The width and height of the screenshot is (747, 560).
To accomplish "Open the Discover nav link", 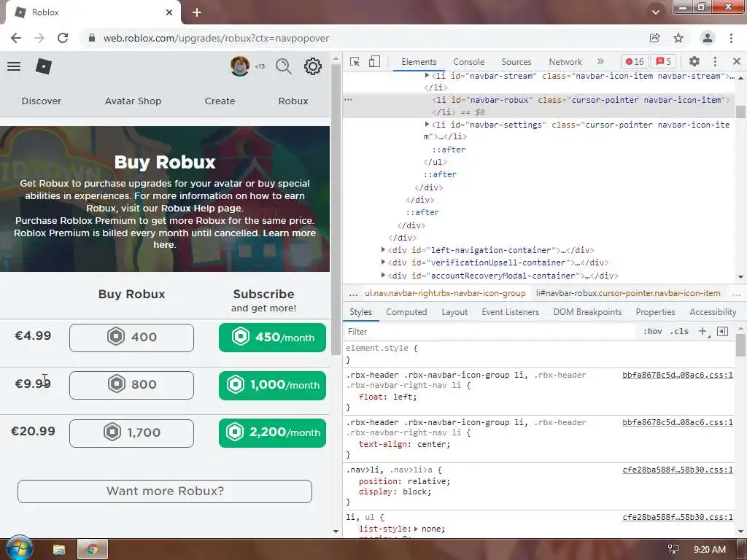I will click(42, 101).
